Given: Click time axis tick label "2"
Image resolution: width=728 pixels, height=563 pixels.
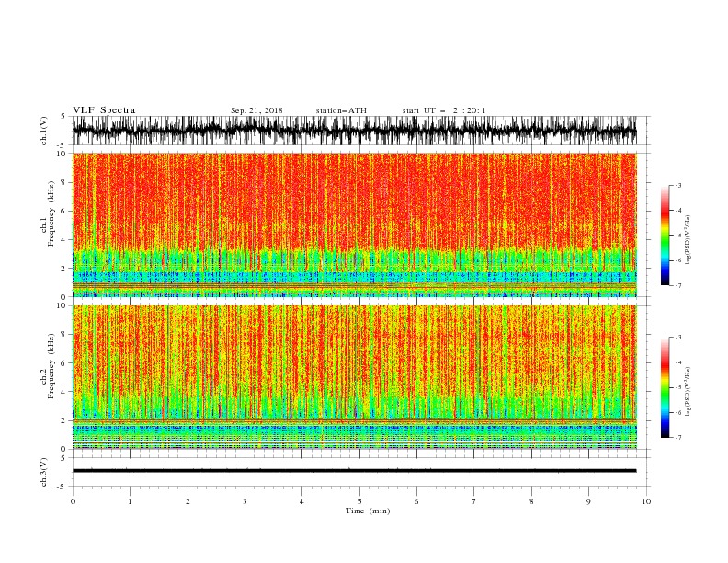Looking at the screenshot, I should pos(188,501).
